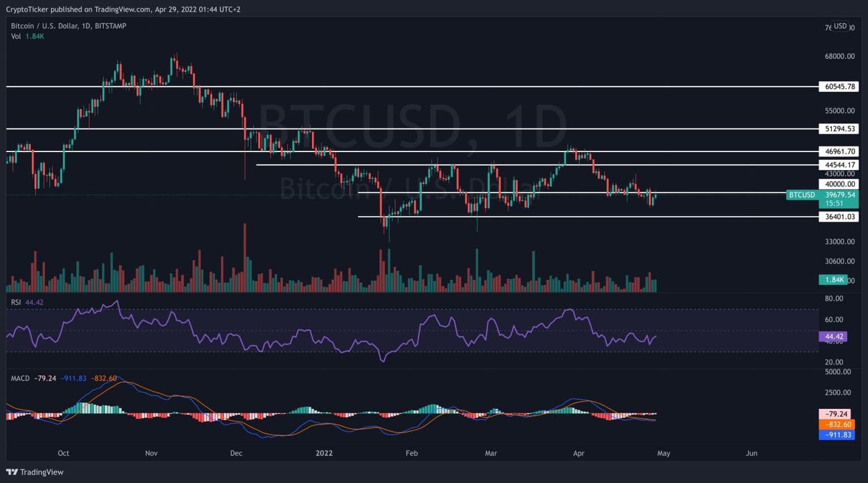Click the 46961.70 price label
Image resolution: width=868 pixels, height=483 pixels.
tap(839, 152)
